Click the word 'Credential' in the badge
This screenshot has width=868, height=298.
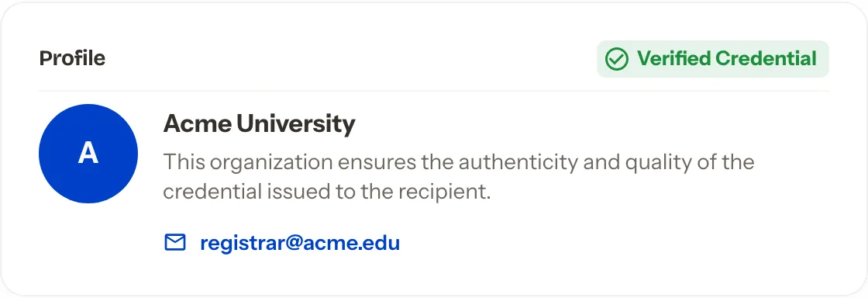766,58
